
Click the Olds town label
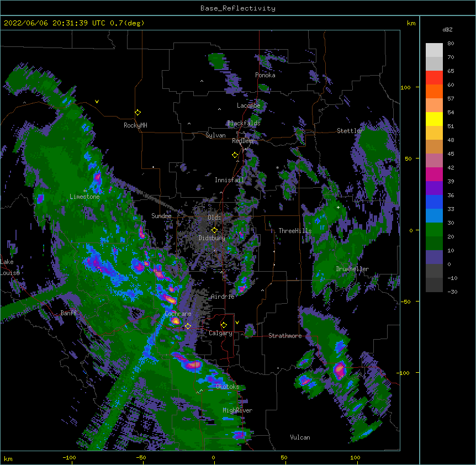click(x=214, y=218)
